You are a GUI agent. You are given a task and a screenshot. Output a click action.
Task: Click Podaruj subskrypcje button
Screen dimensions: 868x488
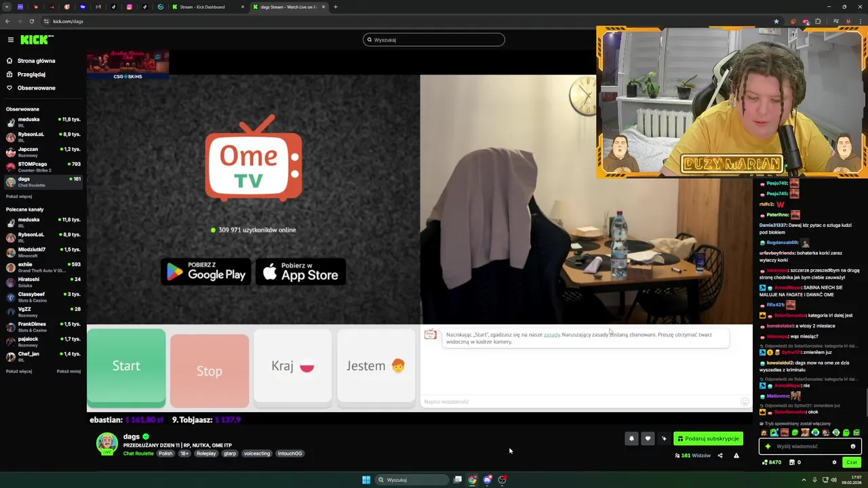click(x=708, y=439)
